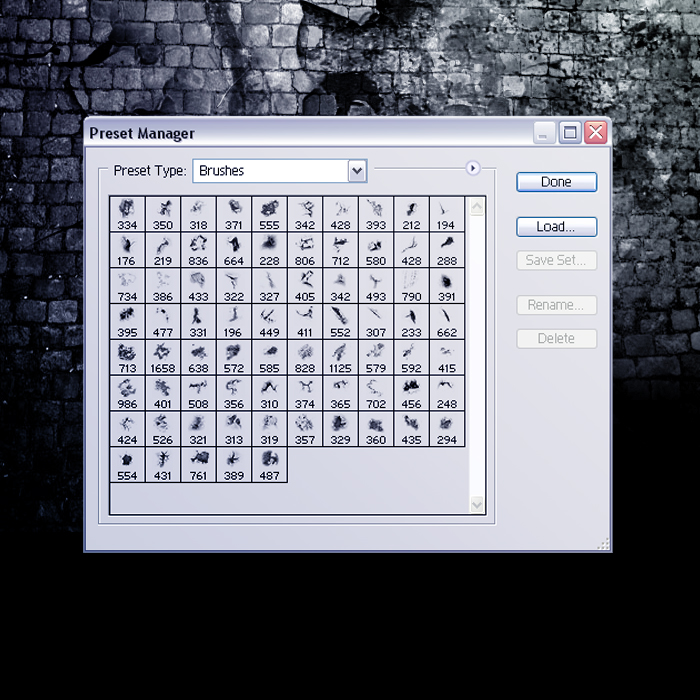Select the 555 brush in top row

pos(269,214)
